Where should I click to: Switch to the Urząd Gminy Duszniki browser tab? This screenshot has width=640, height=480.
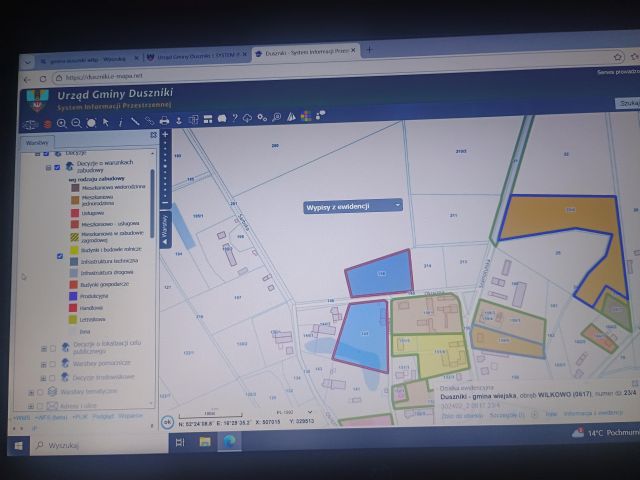tap(197, 56)
